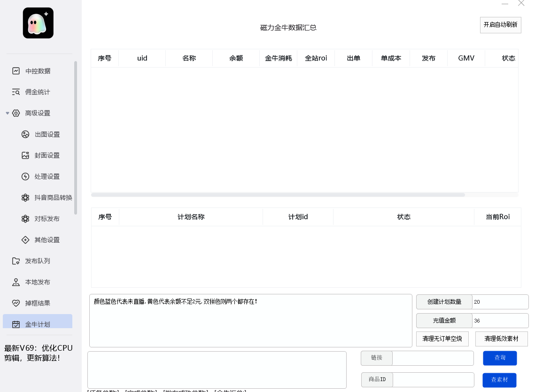Minimize the application window

point(505,3)
